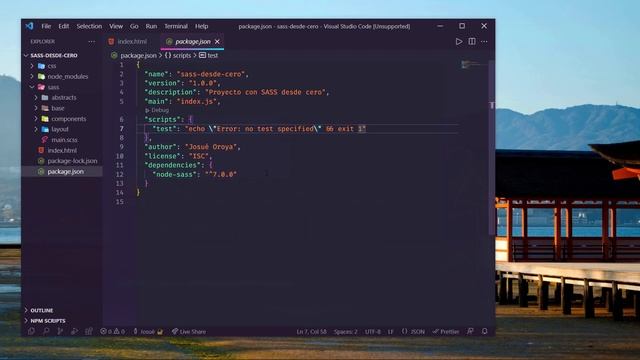Click the Josué account status item
The image size is (640, 360).
point(148,331)
